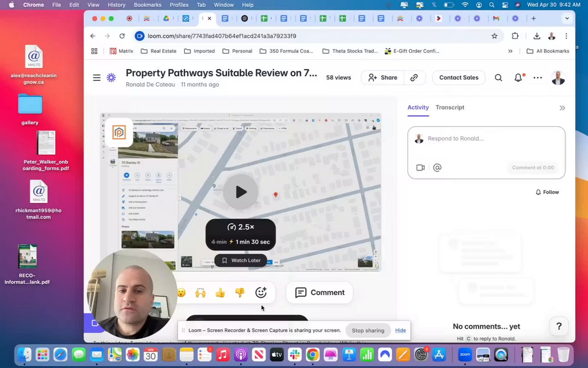588x368 pixels.
Task: Open the Profiles menu in the menu bar
Action: pos(179,5)
